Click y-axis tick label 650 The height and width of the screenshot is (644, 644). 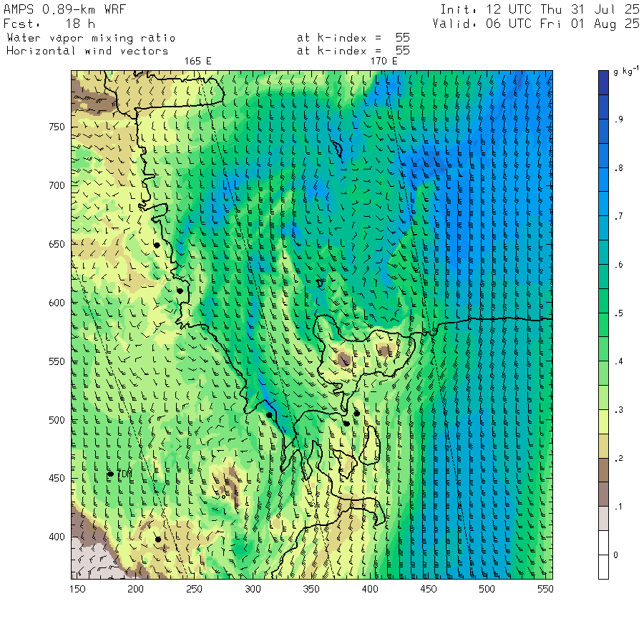57,244
